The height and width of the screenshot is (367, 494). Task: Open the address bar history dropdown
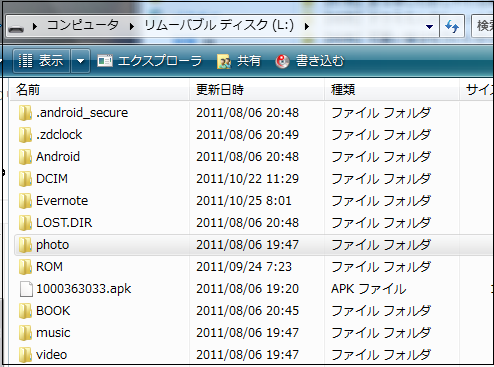coord(429,26)
